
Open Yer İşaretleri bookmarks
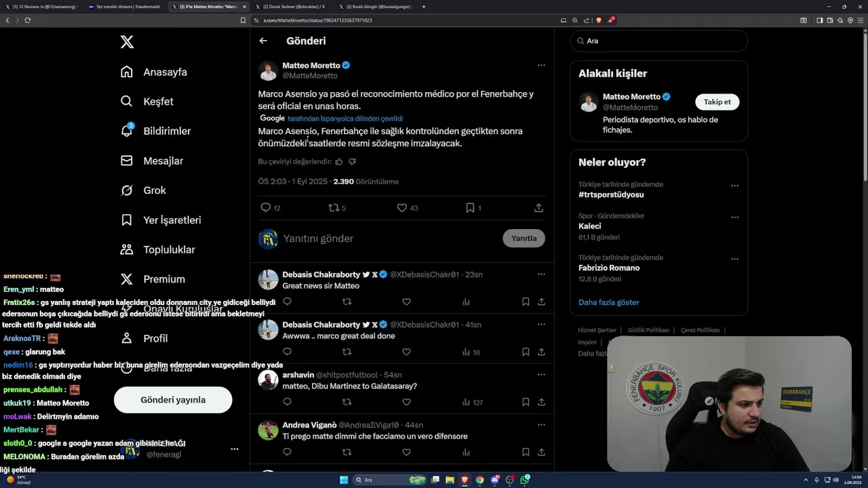click(x=161, y=220)
